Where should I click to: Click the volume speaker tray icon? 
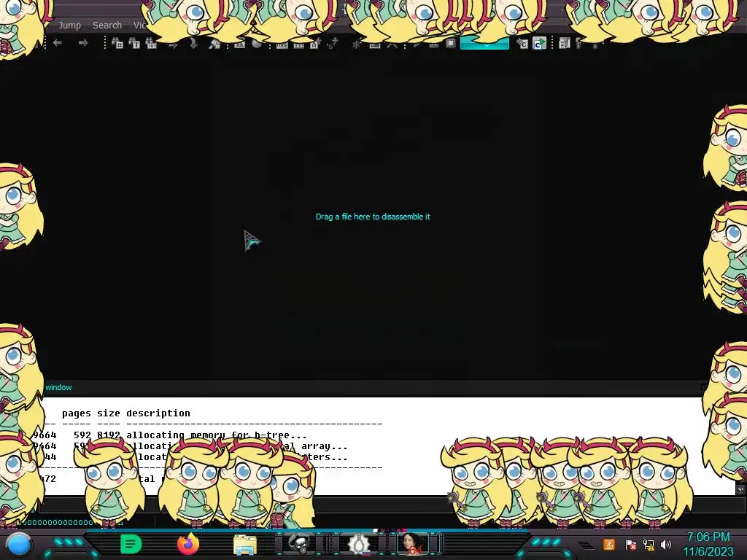[x=666, y=544]
